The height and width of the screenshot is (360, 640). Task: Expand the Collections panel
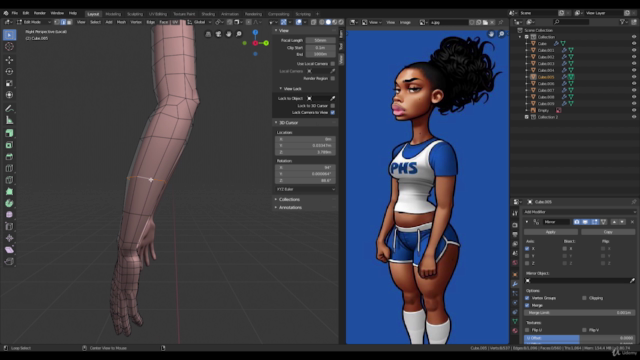click(x=289, y=200)
